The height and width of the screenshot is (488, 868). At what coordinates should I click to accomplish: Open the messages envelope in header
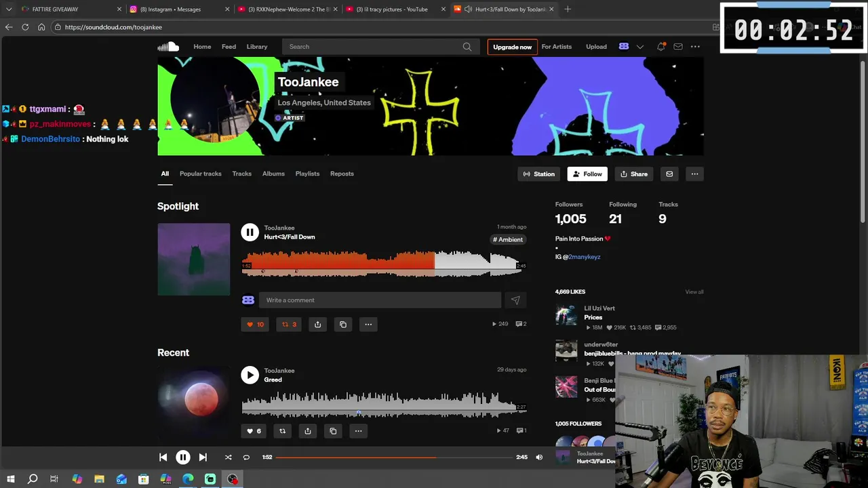click(678, 47)
